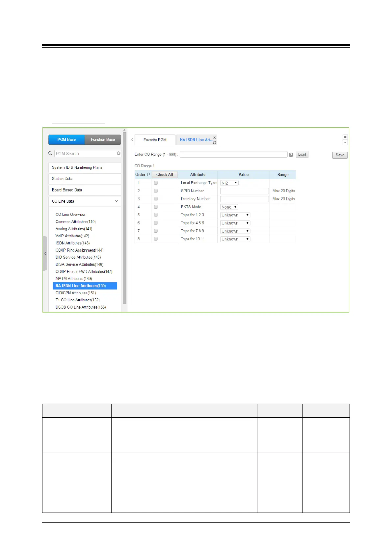The image size is (392, 554).
Task: Click the Attribute column header
Action: pyautogui.click(x=197, y=175)
